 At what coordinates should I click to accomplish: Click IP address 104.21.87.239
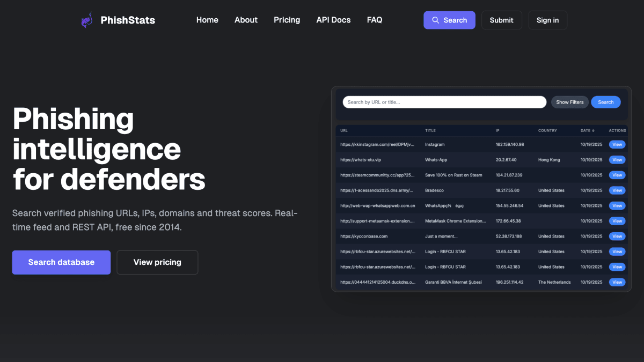click(509, 175)
